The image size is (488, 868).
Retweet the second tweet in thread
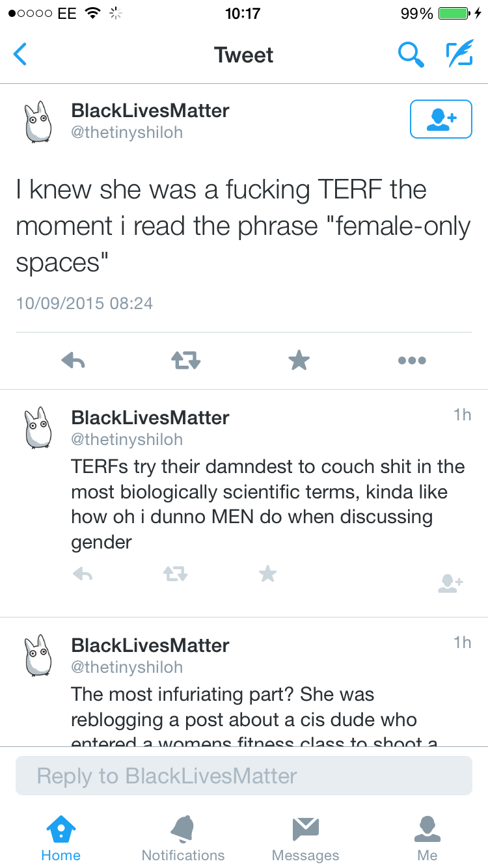coord(175,573)
